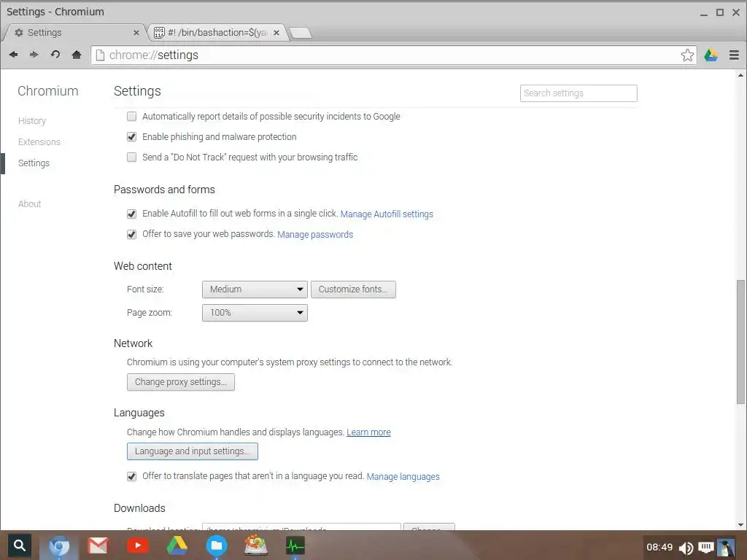Uncheck Offer to save your web passwords
The image size is (747, 560).
[x=131, y=234]
